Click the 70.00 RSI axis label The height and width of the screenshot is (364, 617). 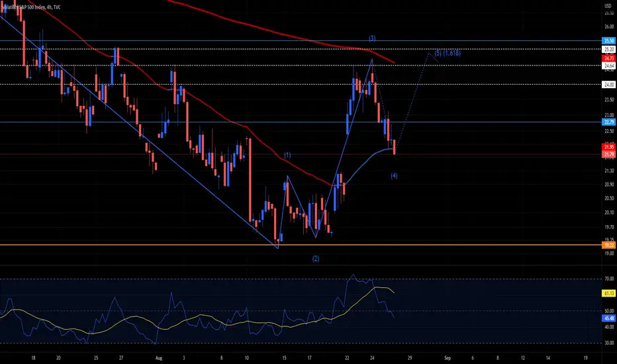(x=609, y=279)
